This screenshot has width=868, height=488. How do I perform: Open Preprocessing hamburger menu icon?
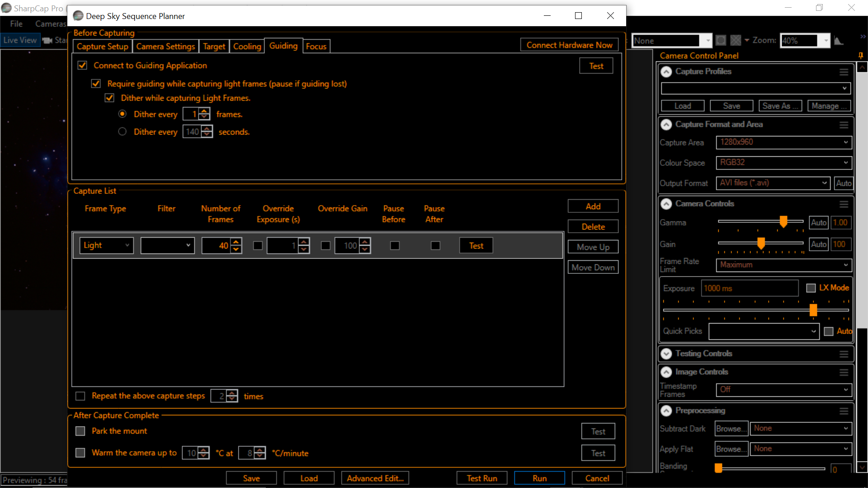tap(844, 411)
